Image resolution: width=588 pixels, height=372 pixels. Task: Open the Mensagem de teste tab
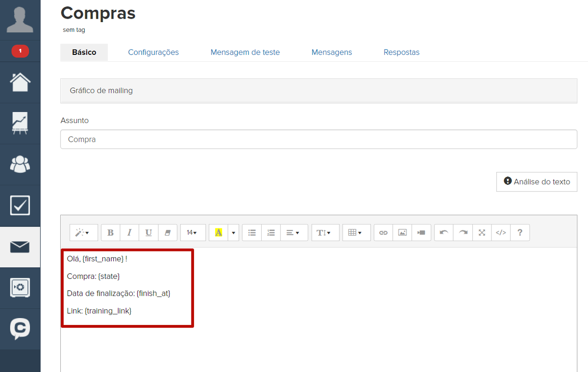245,52
